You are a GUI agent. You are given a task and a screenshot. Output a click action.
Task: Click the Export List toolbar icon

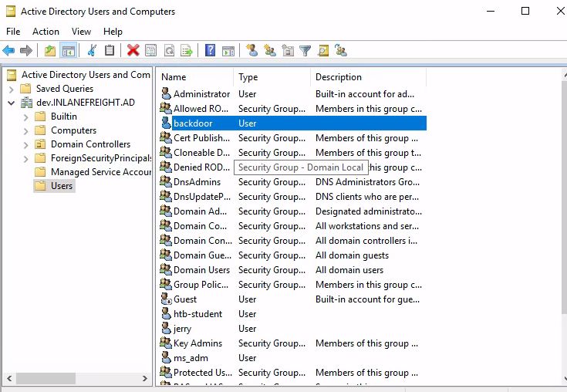[x=186, y=51]
